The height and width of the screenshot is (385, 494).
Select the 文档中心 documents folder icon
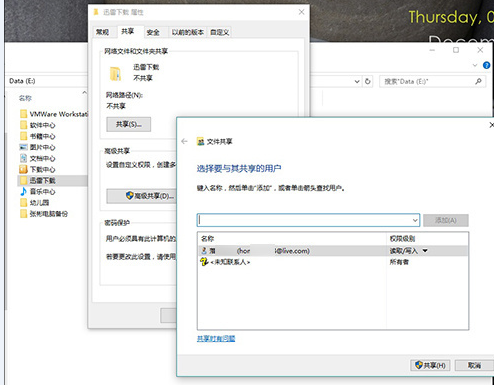click(23, 158)
